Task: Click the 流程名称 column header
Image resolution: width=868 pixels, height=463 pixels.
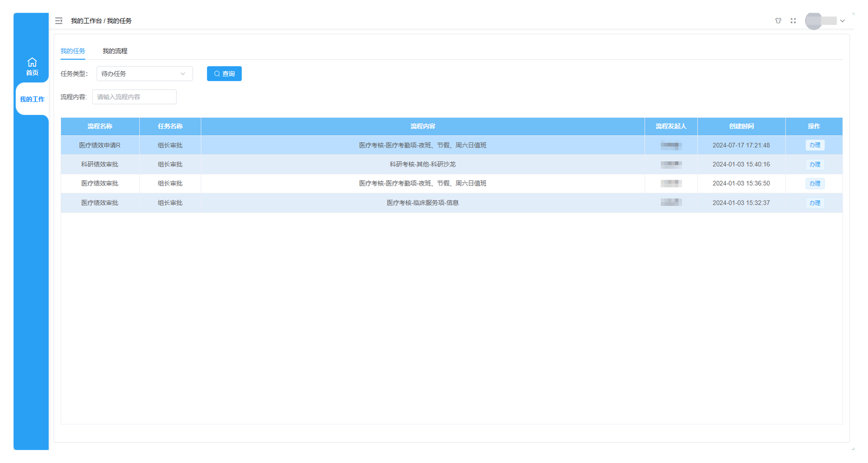Action: point(100,126)
